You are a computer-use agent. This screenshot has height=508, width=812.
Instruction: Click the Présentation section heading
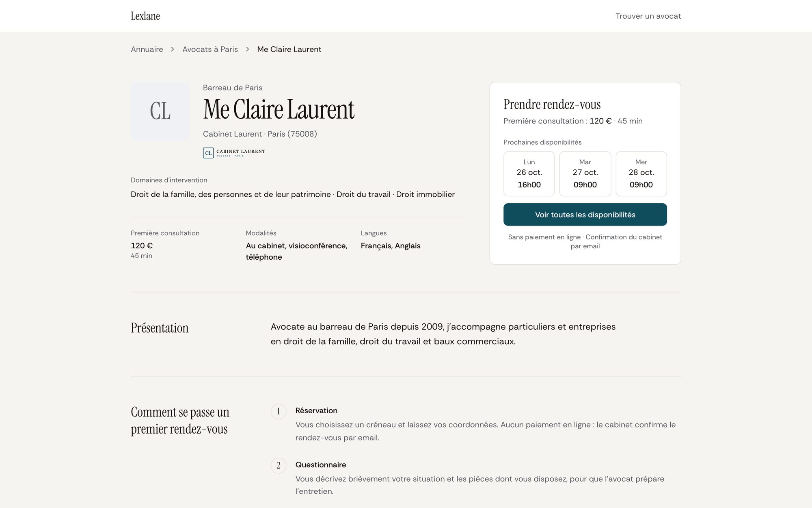coord(160,328)
